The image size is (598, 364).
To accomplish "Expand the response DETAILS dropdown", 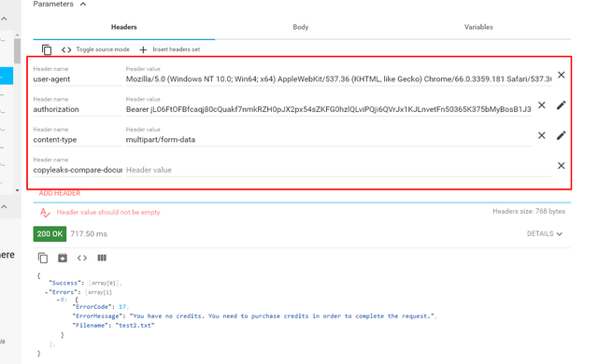I will [544, 233].
